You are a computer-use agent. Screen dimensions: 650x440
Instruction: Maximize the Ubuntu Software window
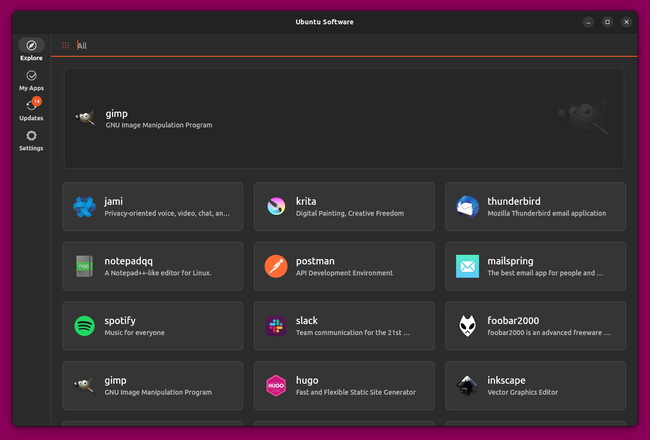[x=607, y=22]
